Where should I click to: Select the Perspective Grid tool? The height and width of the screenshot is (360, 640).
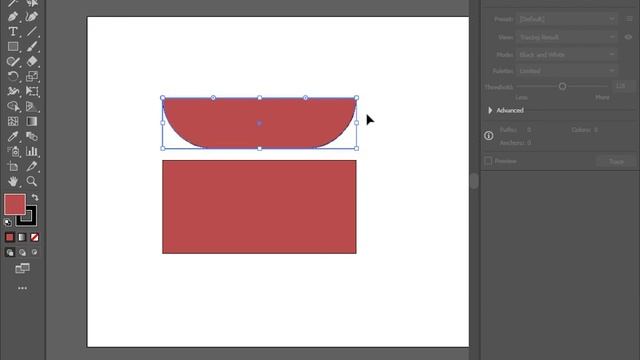coord(31,107)
